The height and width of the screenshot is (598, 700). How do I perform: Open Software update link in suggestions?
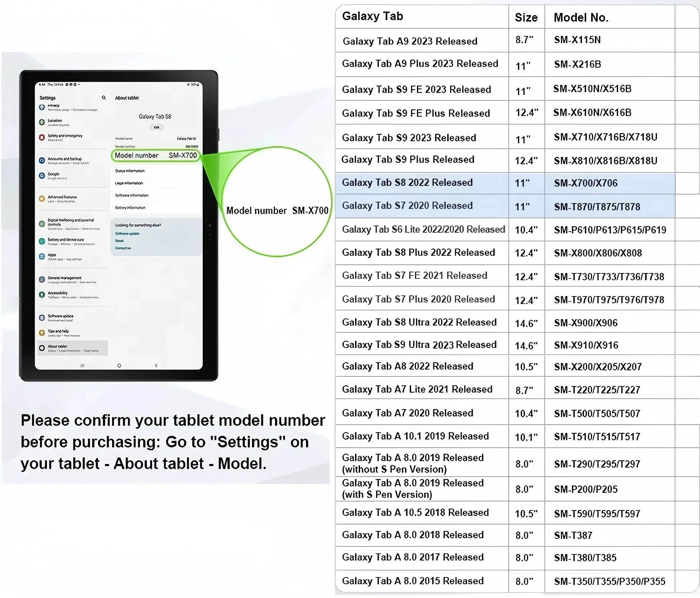[127, 233]
